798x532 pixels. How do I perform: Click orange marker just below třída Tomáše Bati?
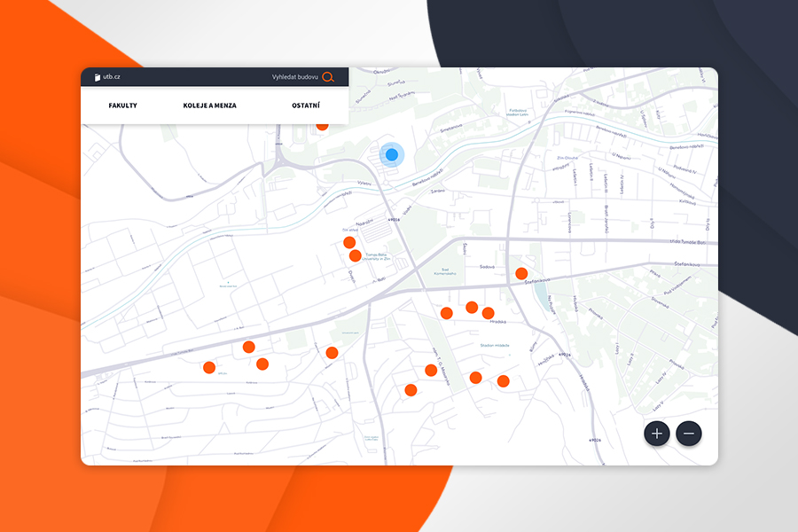pyautogui.click(x=249, y=347)
